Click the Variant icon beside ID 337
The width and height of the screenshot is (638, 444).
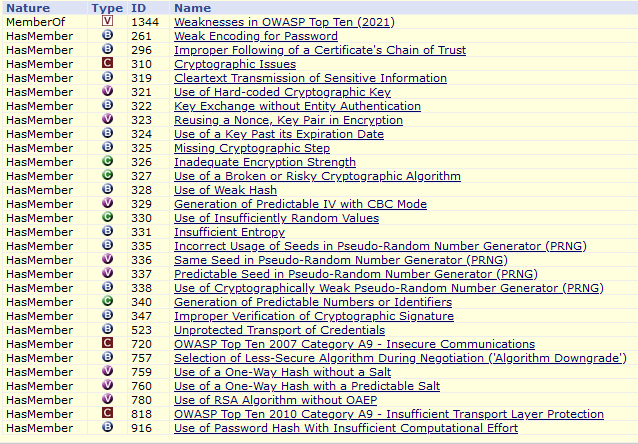coord(107,273)
